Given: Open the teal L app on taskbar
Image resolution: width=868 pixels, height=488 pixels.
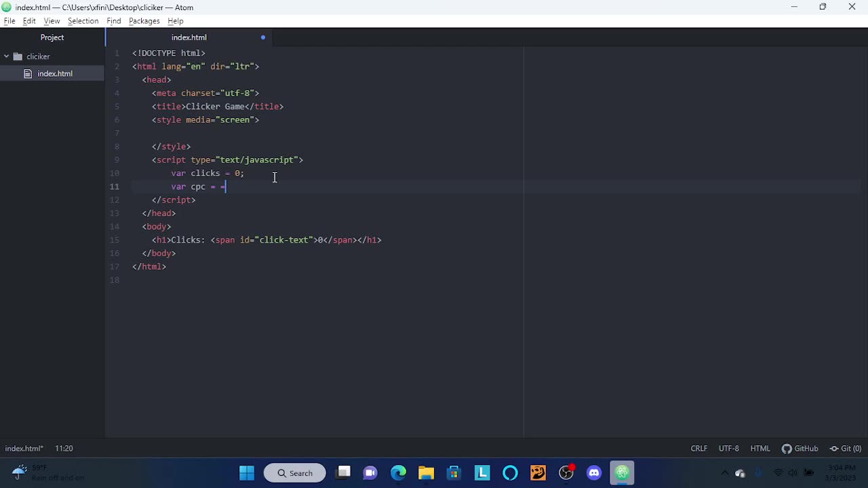Looking at the screenshot, I should [482, 473].
